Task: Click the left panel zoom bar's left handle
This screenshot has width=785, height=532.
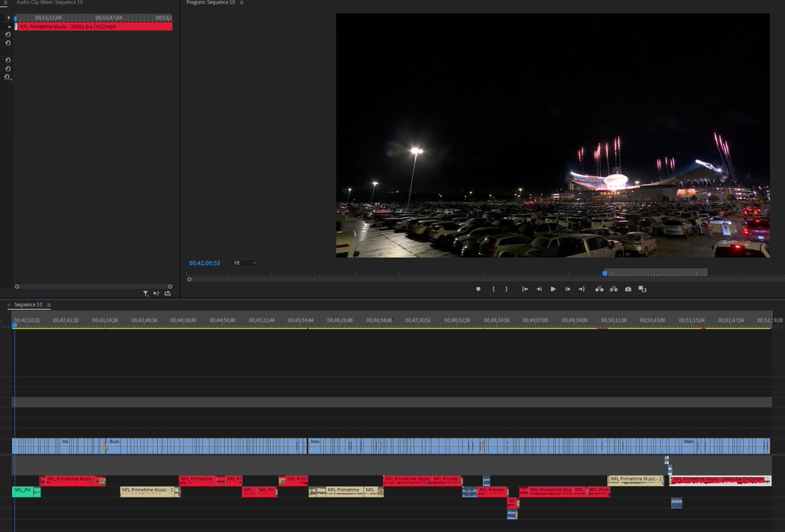Action: click(x=17, y=287)
